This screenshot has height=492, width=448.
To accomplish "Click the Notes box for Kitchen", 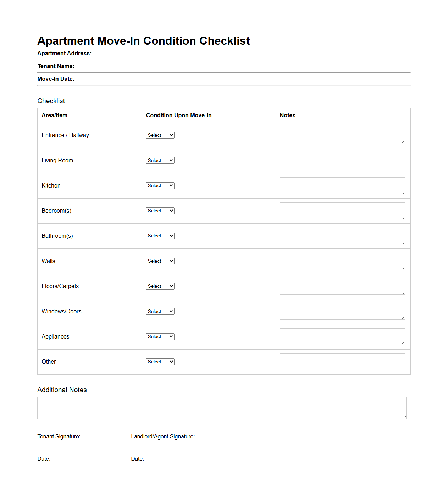I will (342, 185).
